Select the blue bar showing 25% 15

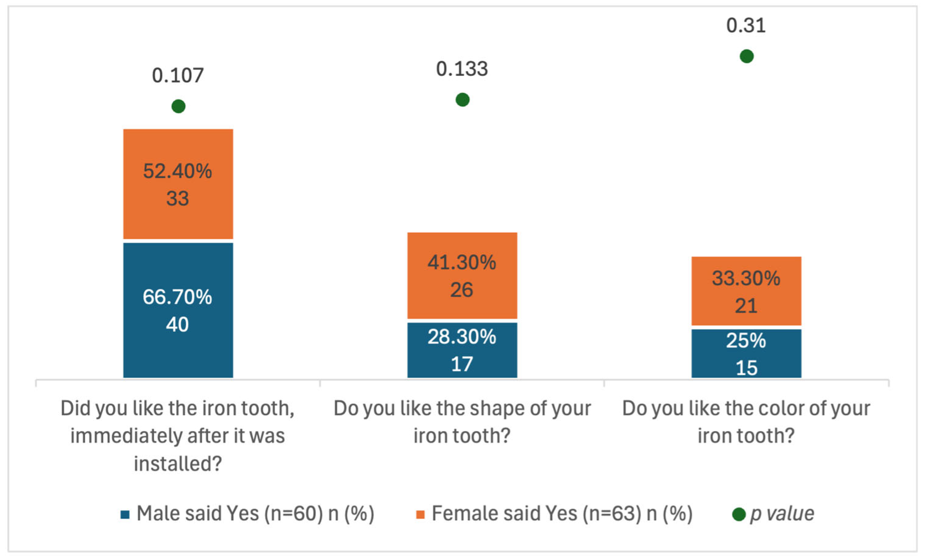click(x=747, y=353)
